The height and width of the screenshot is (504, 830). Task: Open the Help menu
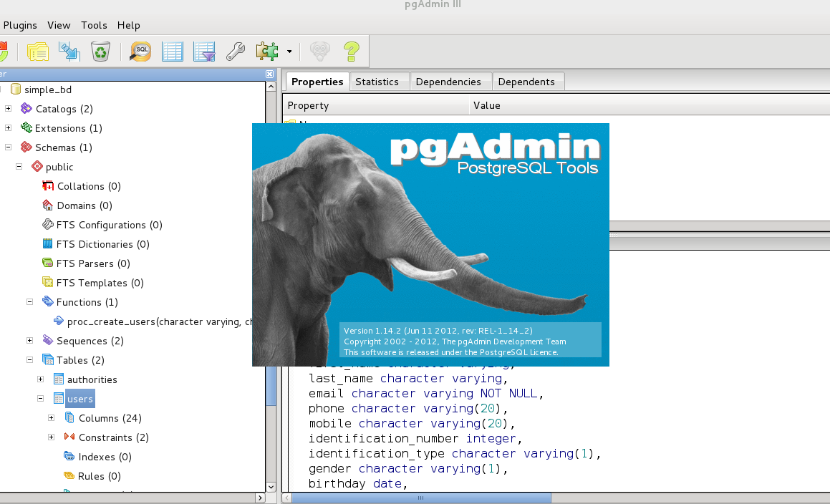point(129,25)
